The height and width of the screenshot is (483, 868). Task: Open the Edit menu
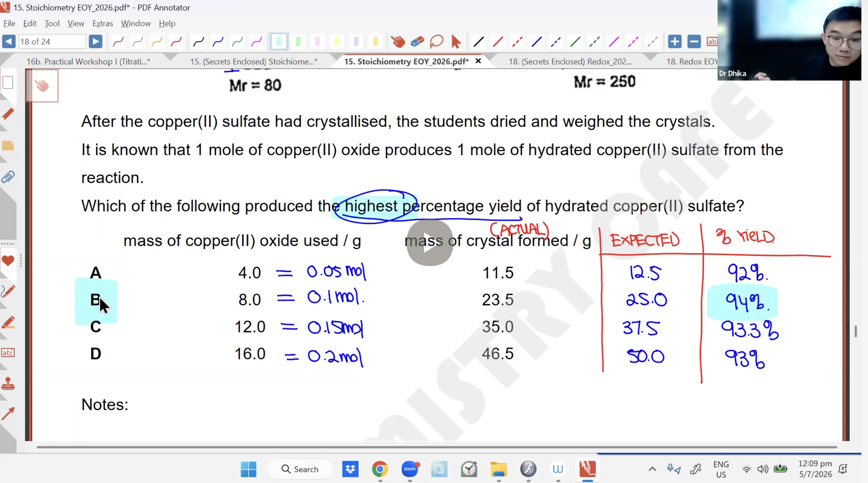(30, 23)
